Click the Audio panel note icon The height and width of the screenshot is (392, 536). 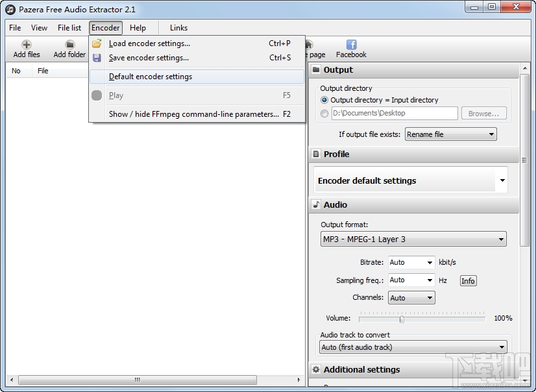coord(317,205)
